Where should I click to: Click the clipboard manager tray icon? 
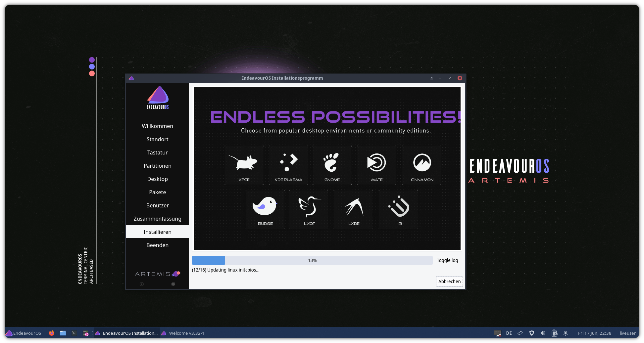pos(555,333)
